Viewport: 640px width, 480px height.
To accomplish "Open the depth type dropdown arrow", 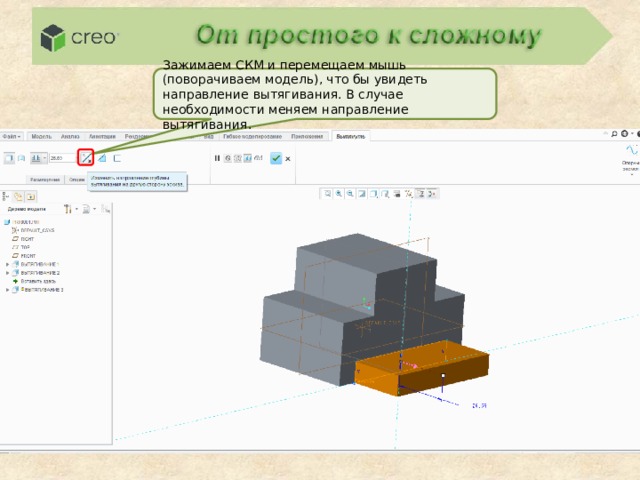I will click(44, 158).
